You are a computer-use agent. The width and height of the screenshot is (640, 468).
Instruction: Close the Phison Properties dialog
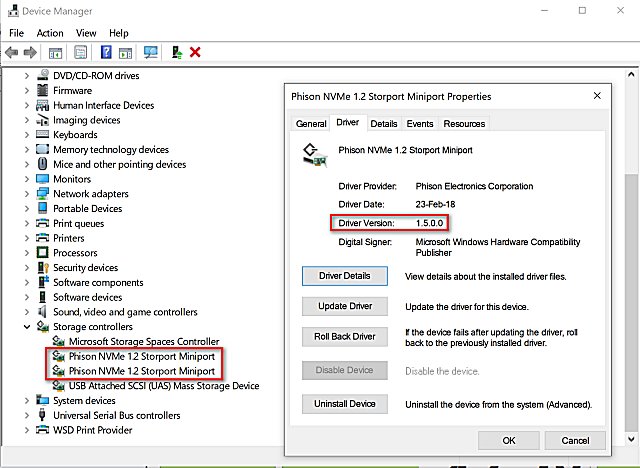click(x=597, y=95)
